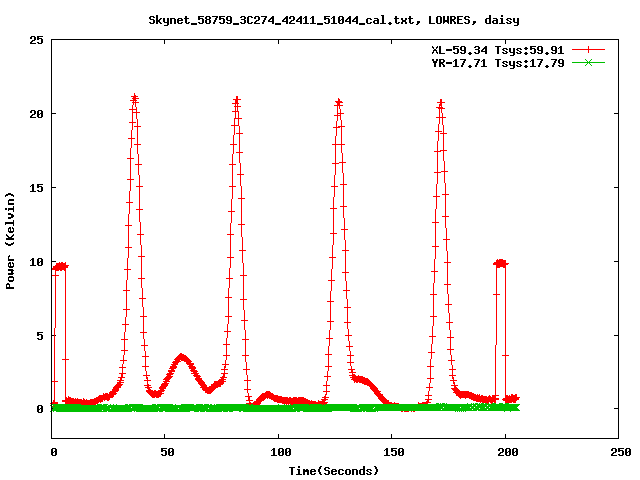Click the Power (Kelvin) y-axis label
Image resolution: width=640 pixels, height=480 pixels.
tap(11, 239)
